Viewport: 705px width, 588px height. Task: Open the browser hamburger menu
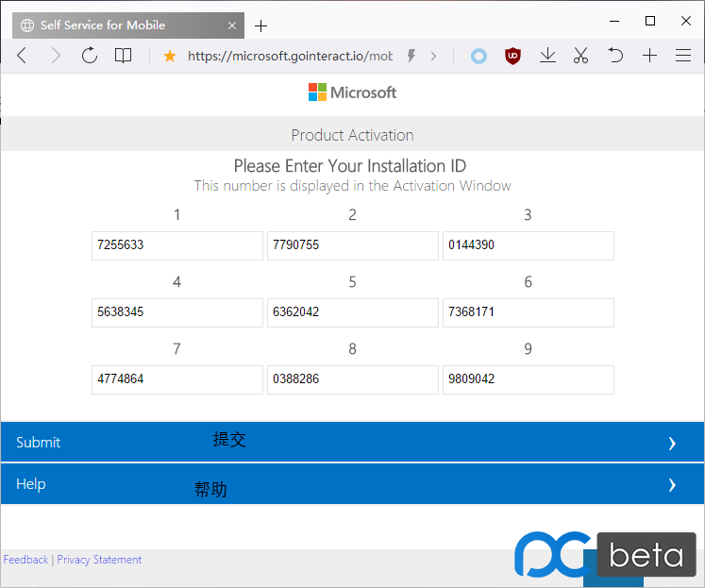pos(683,56)
